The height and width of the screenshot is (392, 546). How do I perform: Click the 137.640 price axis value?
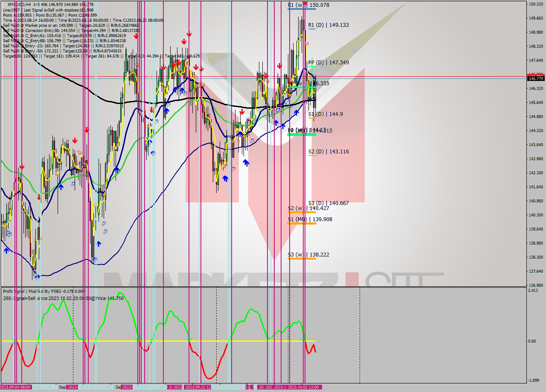(x=536, y=271)
